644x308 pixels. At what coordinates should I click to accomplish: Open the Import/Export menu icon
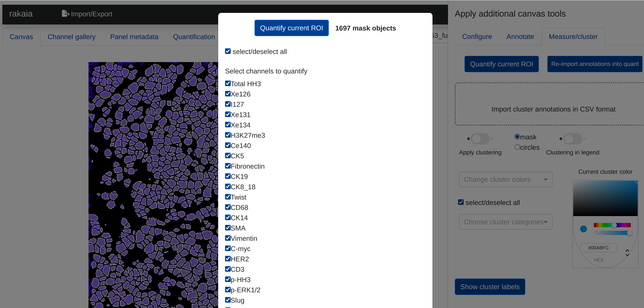[65, 14]
